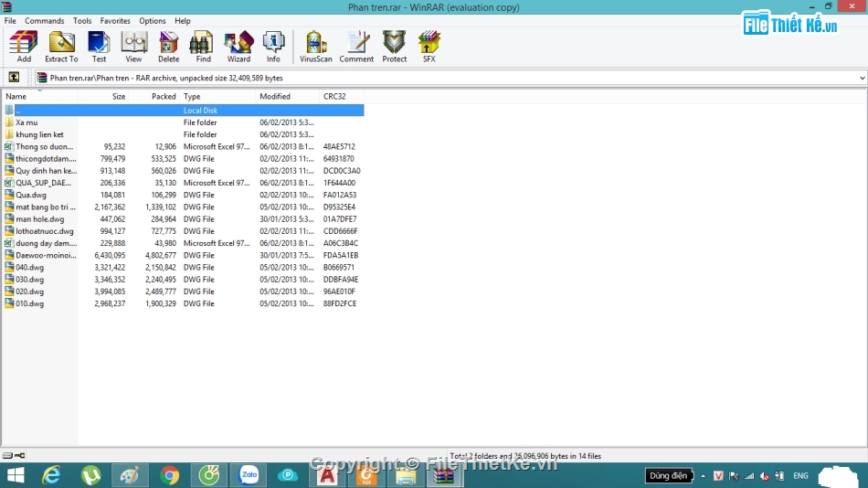Select QUA_SUP_DAE Excel file
The width and height of the screenshot is (868, 488).
point(184,183)
